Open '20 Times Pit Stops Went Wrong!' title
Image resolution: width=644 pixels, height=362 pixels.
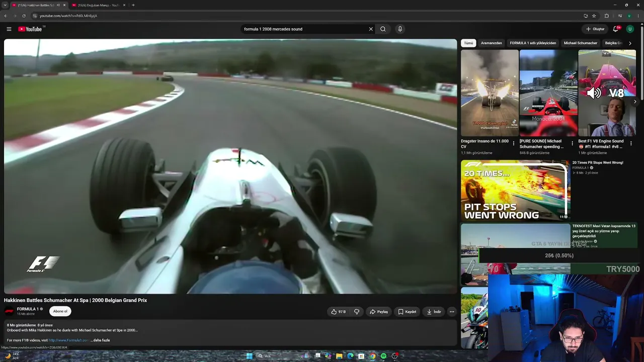tap(598, 163)
